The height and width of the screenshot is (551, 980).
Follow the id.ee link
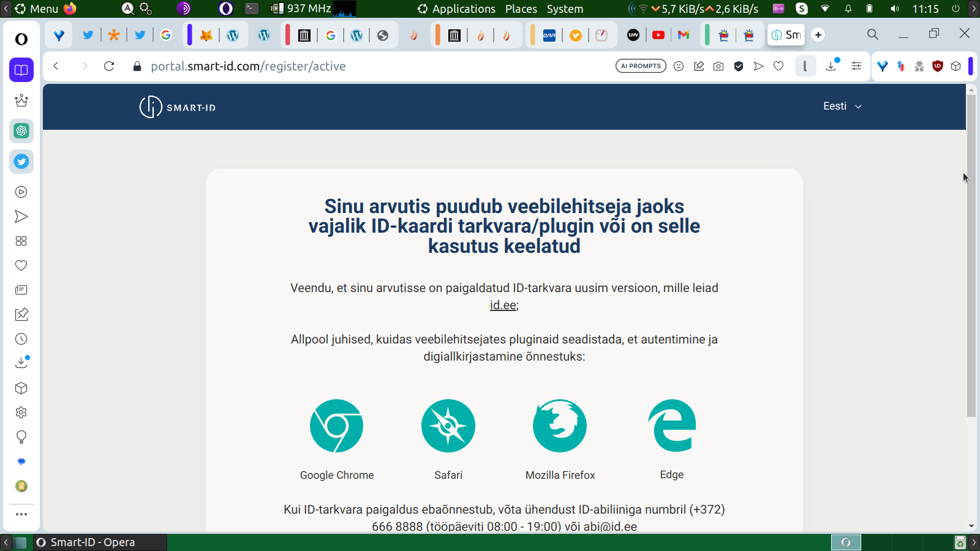tap(503, 305)
